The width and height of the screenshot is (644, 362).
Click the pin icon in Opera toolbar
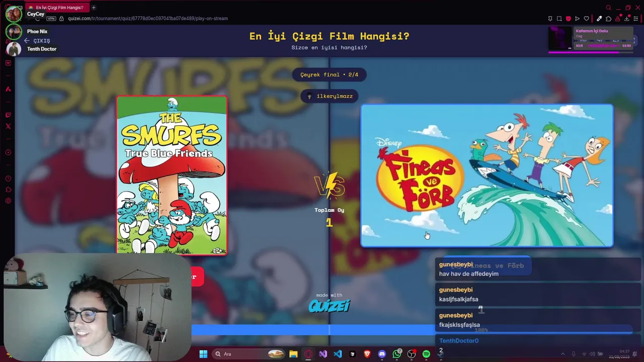point(550,19)
